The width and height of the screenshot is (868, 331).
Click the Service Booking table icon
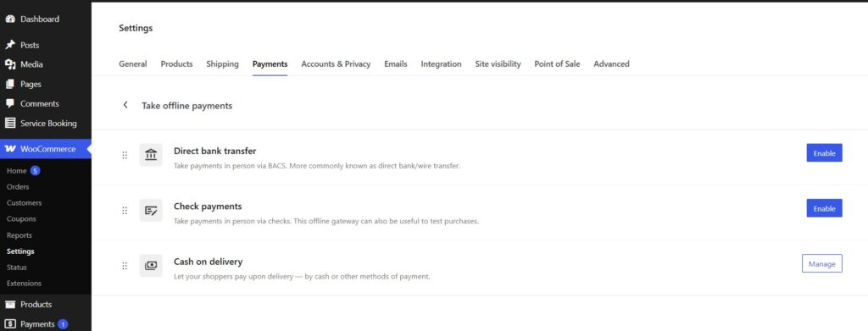click(x=10, y=124)
